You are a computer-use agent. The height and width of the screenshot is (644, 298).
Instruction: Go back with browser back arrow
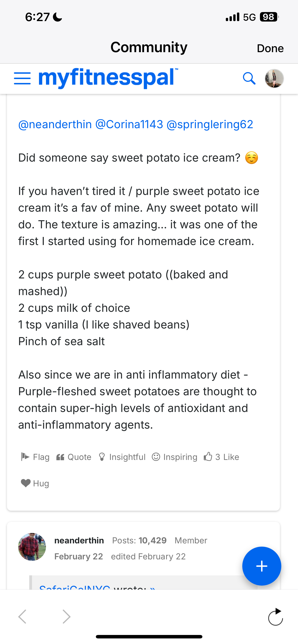click(22, 617)
